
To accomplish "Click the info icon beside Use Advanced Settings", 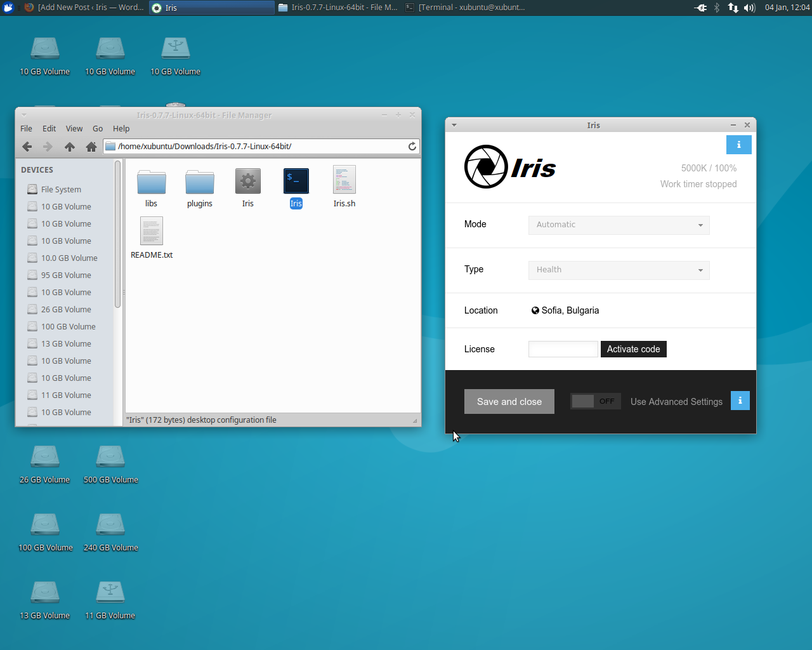I will (740, 401).
